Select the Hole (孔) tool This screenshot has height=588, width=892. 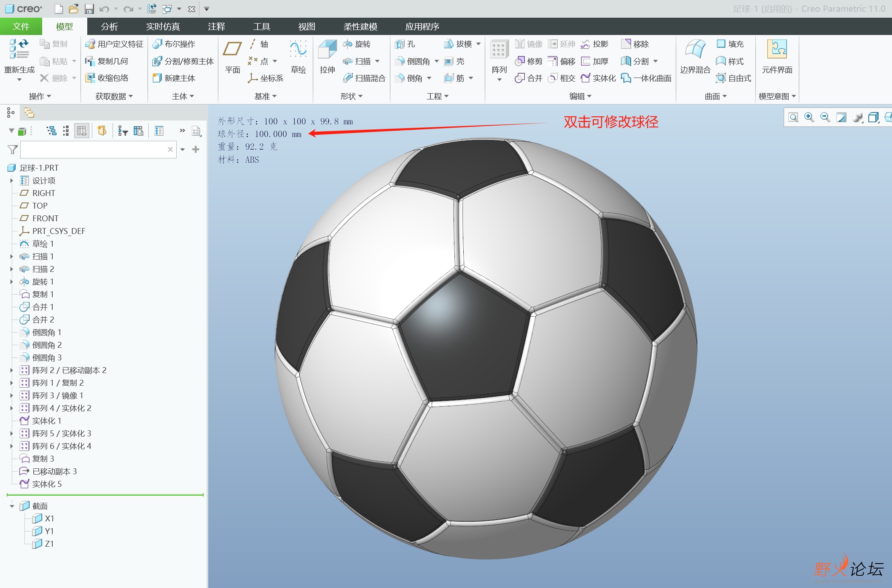coord(405,44)
